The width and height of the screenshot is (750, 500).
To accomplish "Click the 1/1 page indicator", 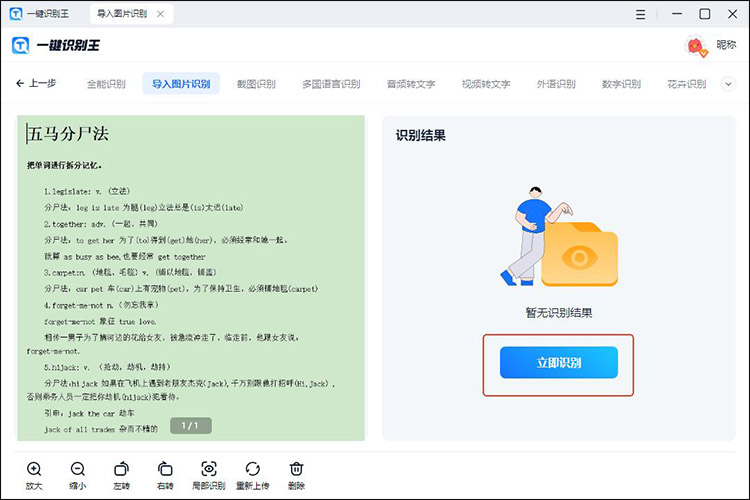I will (190, 425).
